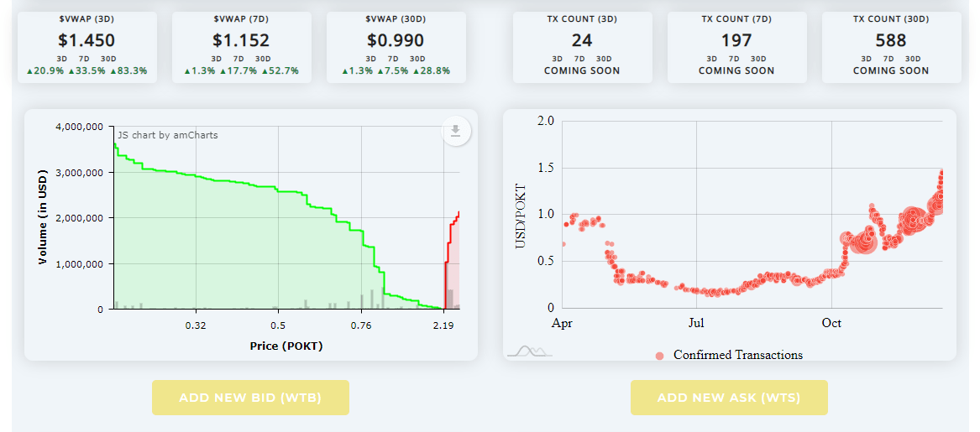Click the ADD NEW ASK (WTS) button
This screenshot has width=980, height=432.
coord(729,398)
